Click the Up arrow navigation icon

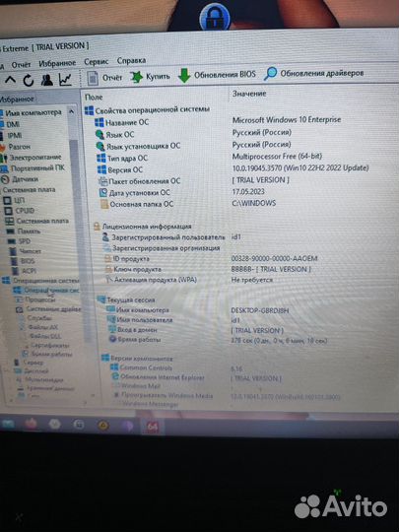click(x=10, y=80)
